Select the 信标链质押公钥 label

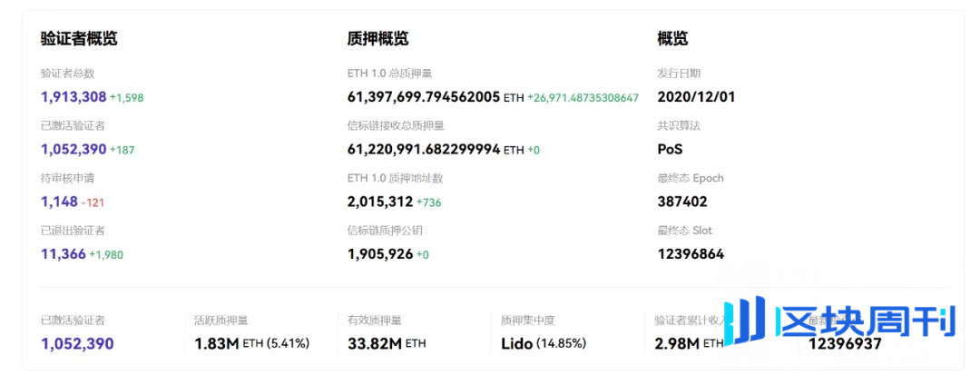pyautogui.click(x=385, y=231)
